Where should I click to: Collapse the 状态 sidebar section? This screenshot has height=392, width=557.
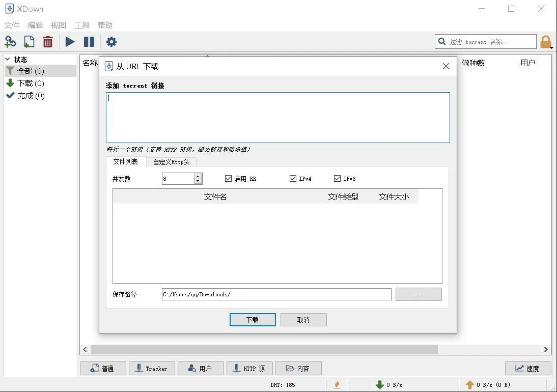point(8,59)
